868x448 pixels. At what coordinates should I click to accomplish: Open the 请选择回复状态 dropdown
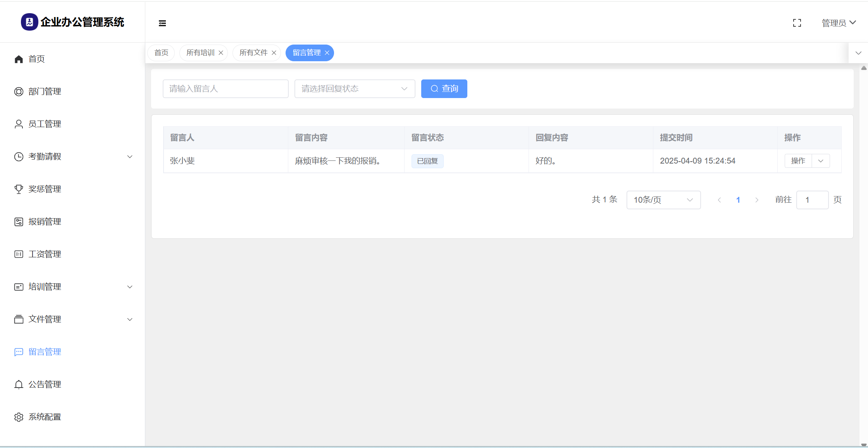[x=355, y=89]
